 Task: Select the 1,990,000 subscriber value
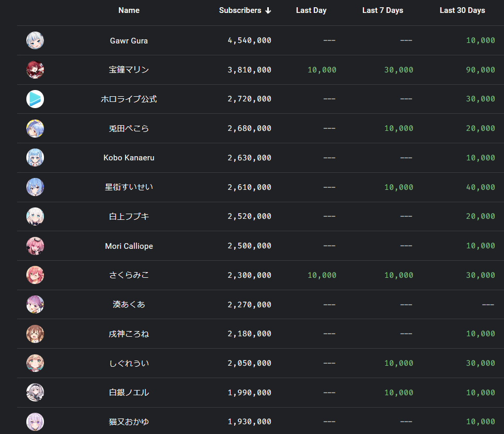click(x=250, y=393)
